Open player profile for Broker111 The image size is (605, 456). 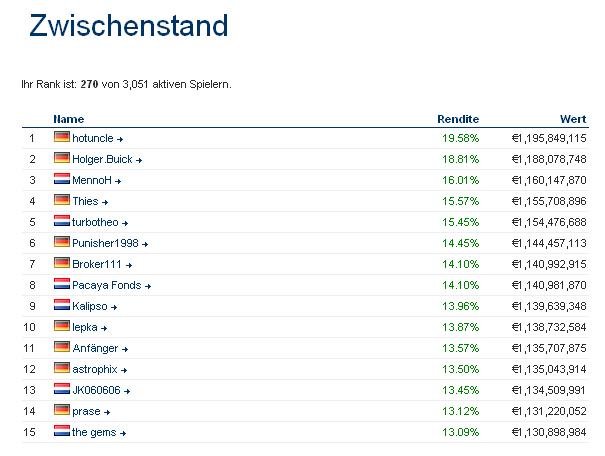tap(97, 264)
